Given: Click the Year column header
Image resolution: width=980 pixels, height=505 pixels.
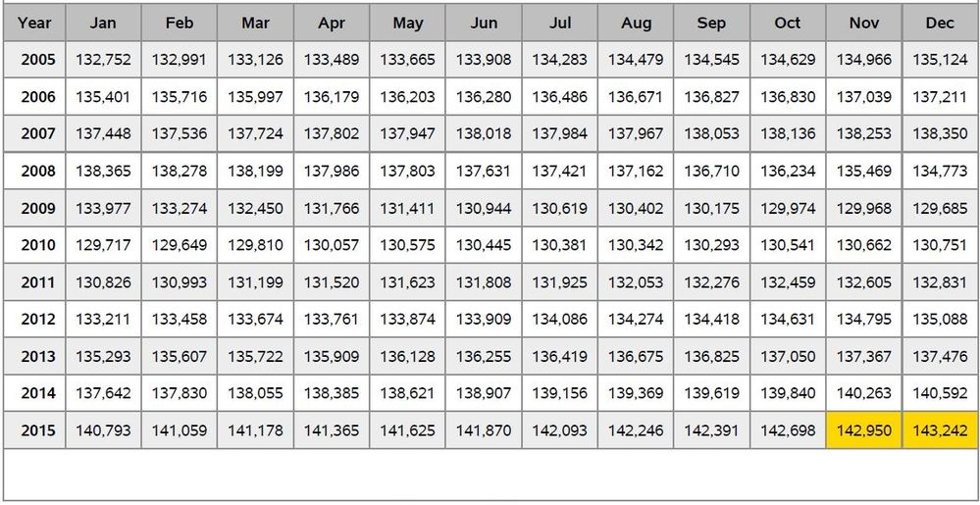Looking at the screenshot, I should click(x=34, y=23).
